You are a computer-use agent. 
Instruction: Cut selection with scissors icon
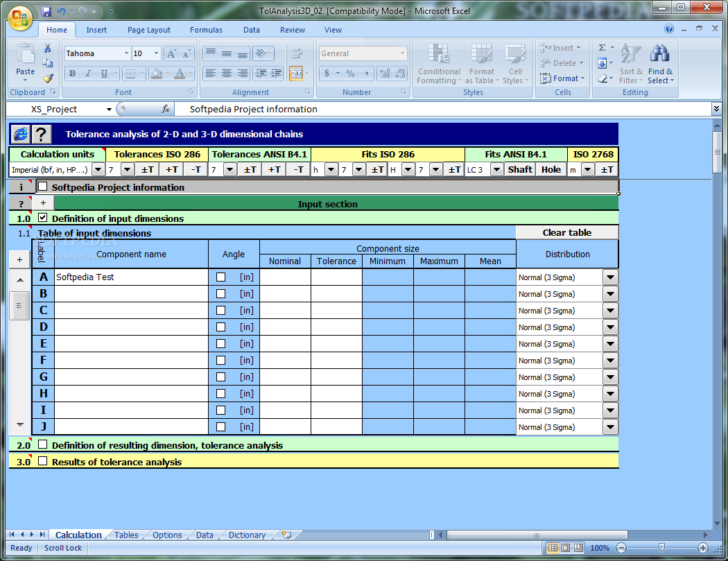click(47, 49)
